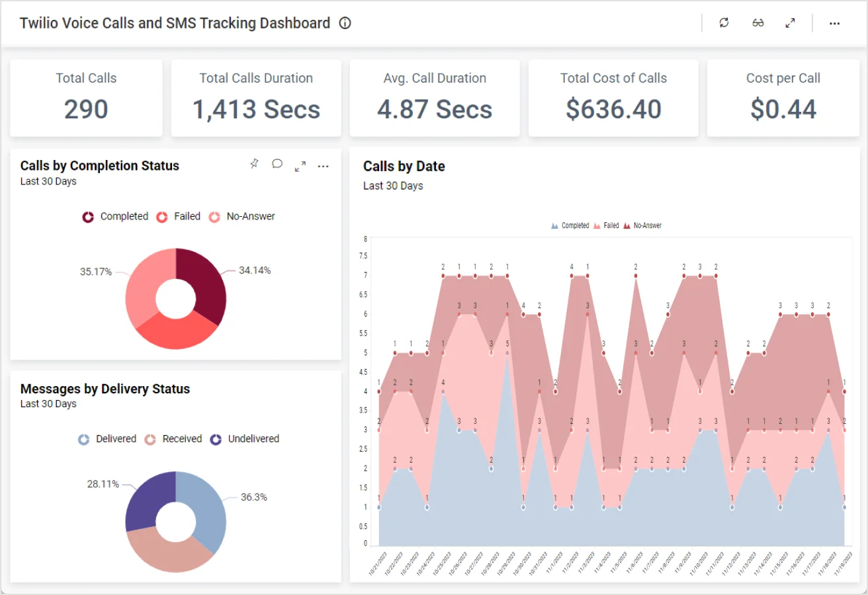Toggle the Undelivered legend item in Messages chart

[x=245, y=439]
